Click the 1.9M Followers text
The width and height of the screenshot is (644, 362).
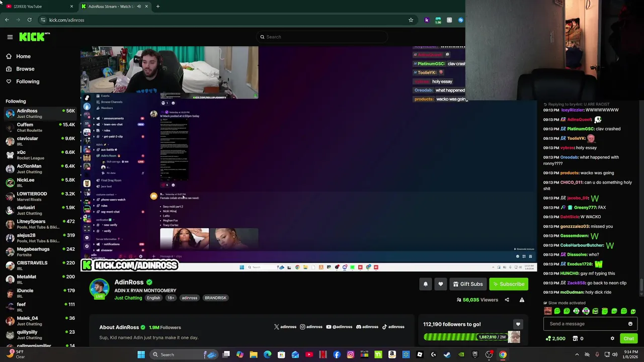point(165,327)
